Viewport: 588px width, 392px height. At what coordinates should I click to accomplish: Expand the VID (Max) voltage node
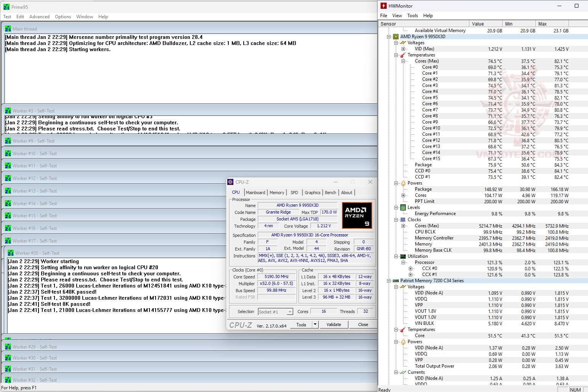[x=403, y=49]
